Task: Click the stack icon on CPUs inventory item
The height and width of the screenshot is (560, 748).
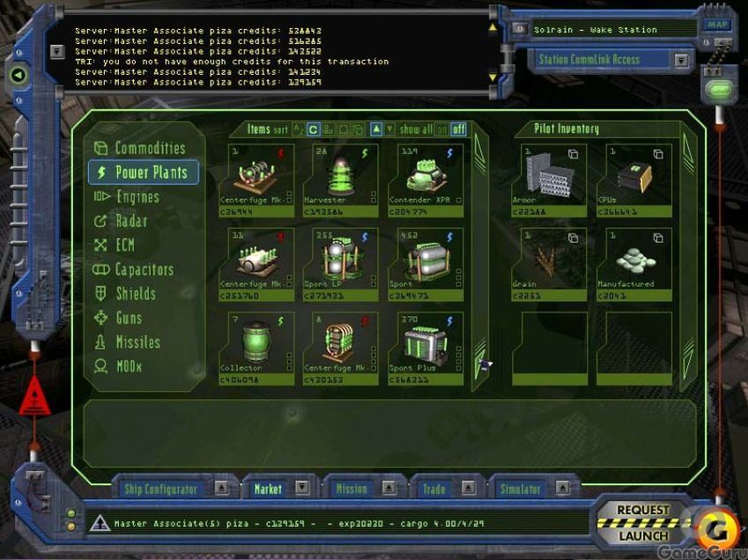Action: pos(658,154)
